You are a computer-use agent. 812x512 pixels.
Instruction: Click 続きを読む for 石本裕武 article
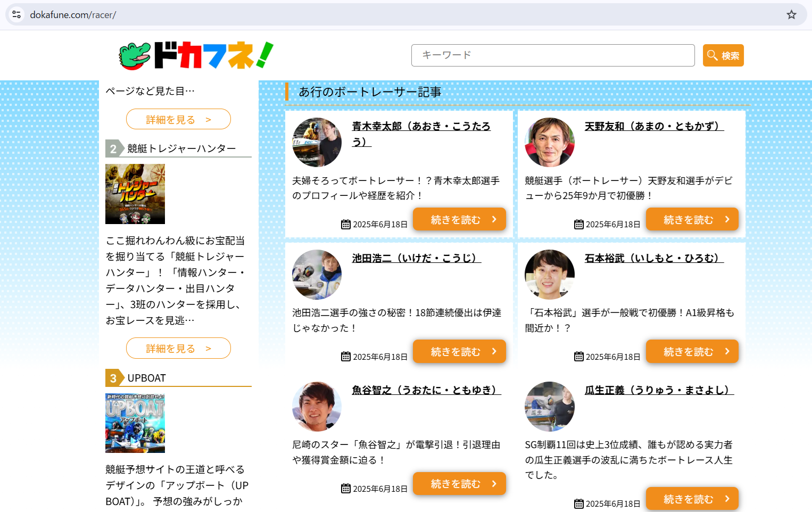tap(692, 352)
